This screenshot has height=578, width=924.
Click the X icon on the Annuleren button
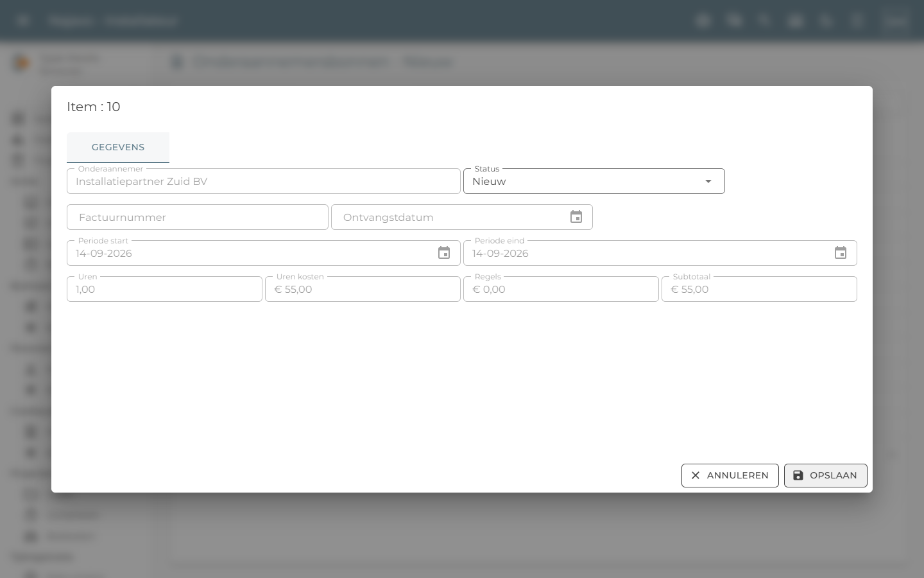696,475
